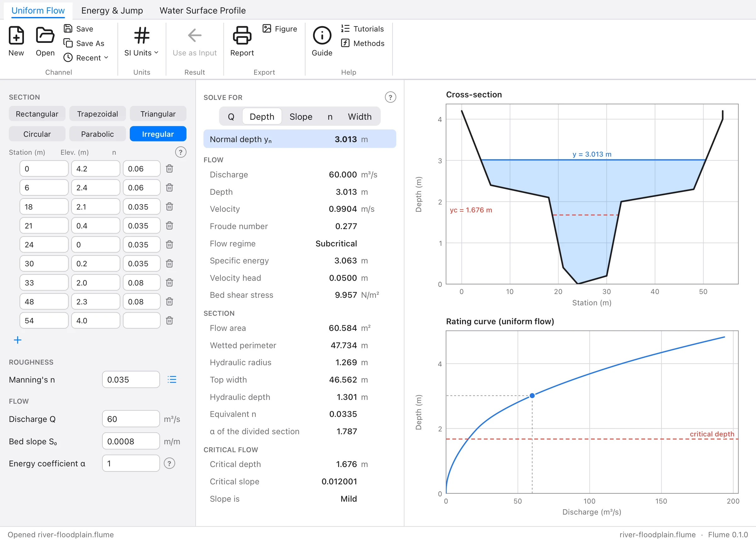Select the Uniform Flow tab

pyautogui.click(x=38, y=10)
